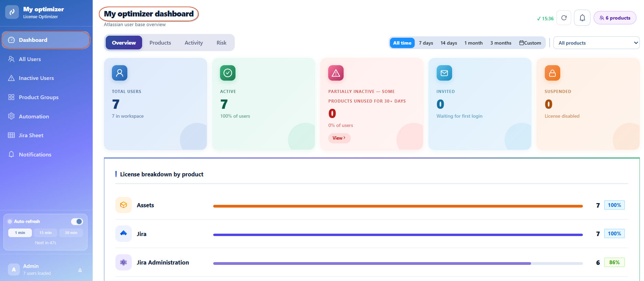Set auto-refresh to 15 min
The image size is (644, 281).
pyautogui.click(x=45, y=233)
